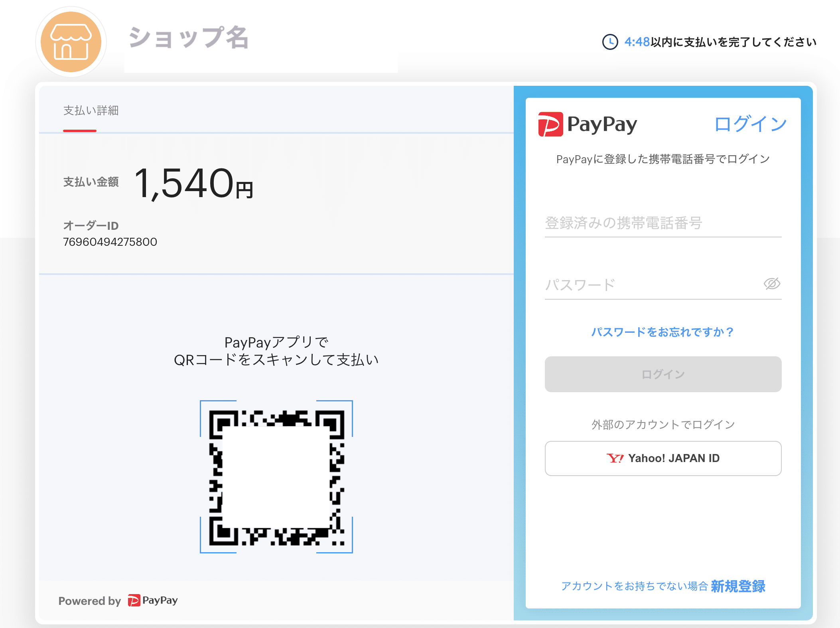Click アカウントをお持ちでない場合 text
The image size is (840, 628).
634,586
